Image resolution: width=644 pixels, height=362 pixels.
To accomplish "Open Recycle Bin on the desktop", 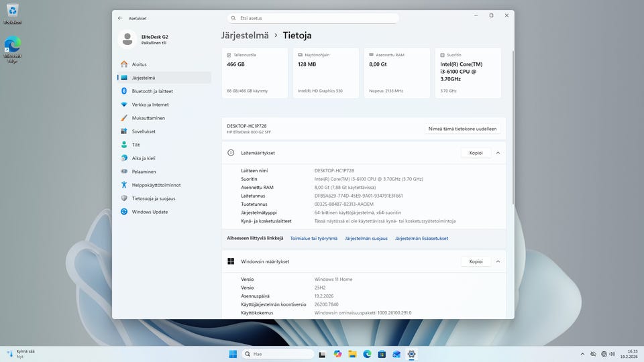I will [x=12, y=12].
